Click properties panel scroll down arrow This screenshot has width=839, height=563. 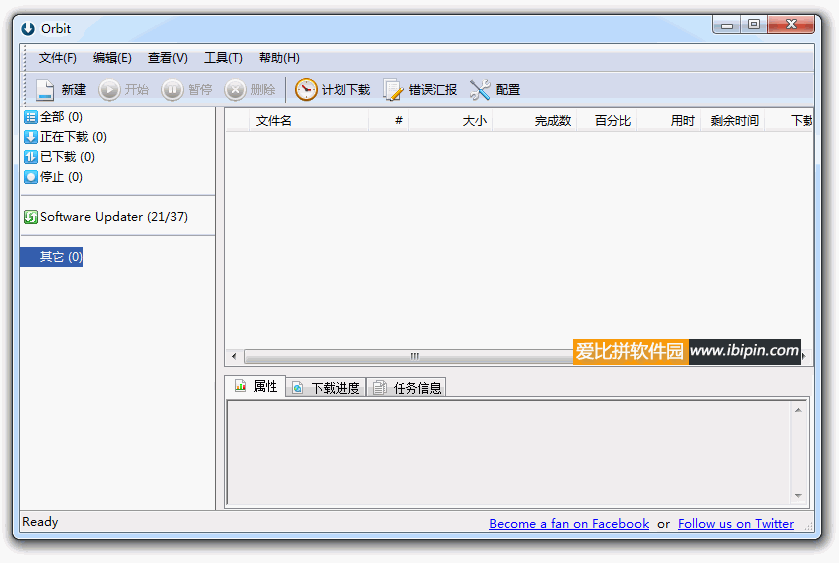[798, 496]
